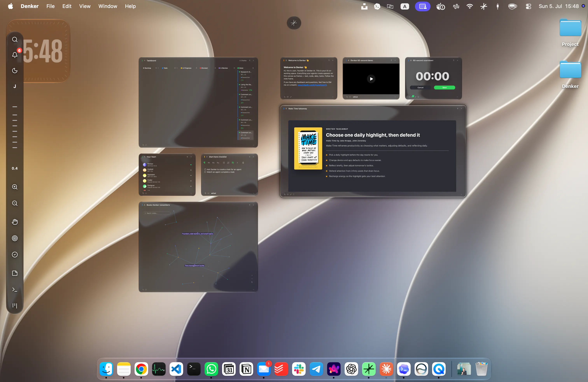Open comments on the WEL-22 card
The height and width of the screenshot is (382, 588).
(250, 90)
